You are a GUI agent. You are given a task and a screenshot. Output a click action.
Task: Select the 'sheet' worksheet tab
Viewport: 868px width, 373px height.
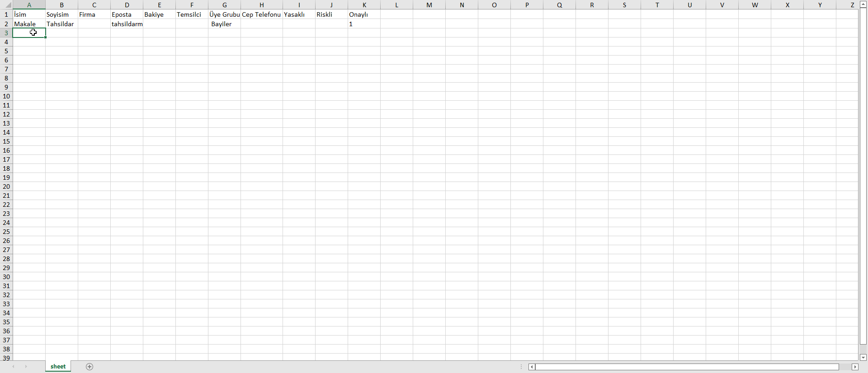[x=58, y=367]
